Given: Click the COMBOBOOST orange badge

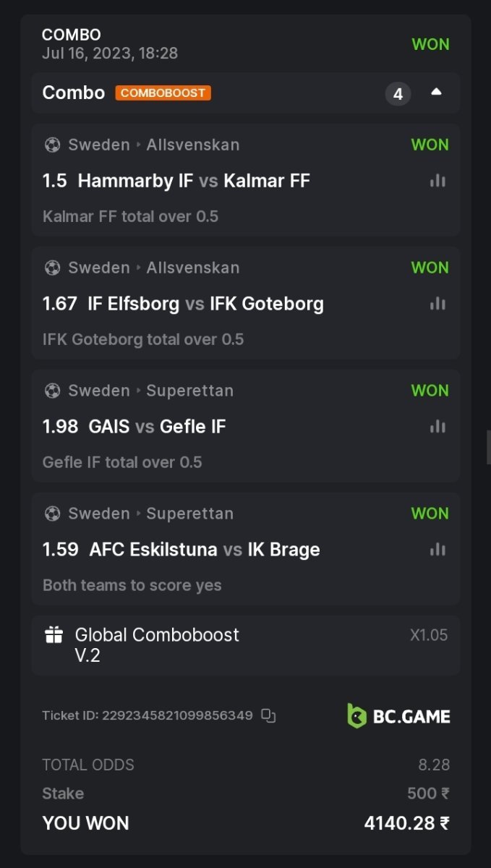Looking at the screenshot, I should point(163,93).
